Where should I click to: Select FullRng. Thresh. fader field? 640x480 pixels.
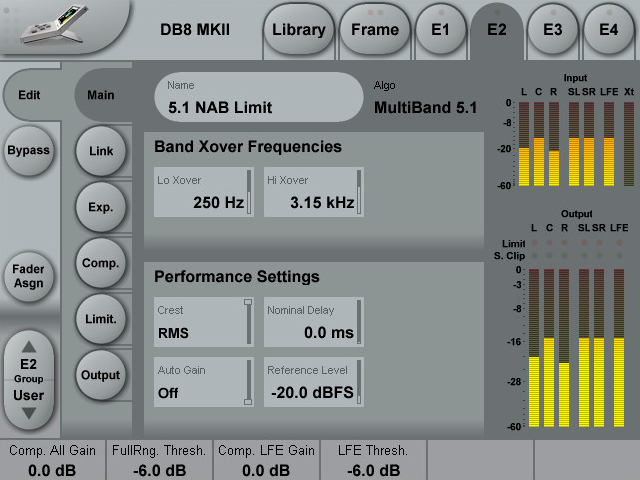pyautogui.click(x=159, y=460)
